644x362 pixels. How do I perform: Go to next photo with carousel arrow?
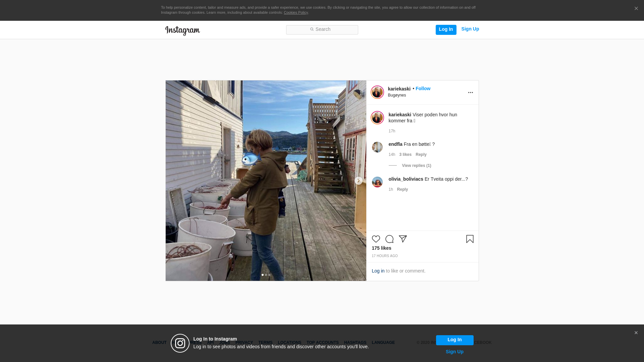[358, 181]
